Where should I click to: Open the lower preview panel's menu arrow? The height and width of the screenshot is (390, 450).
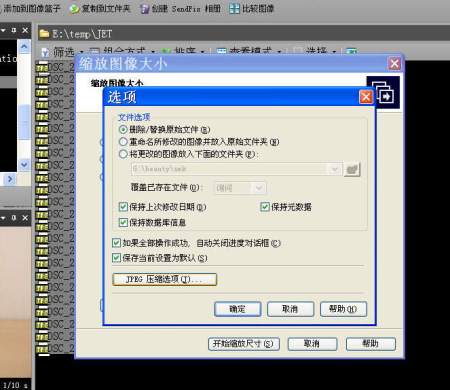[x=3, y=218]
